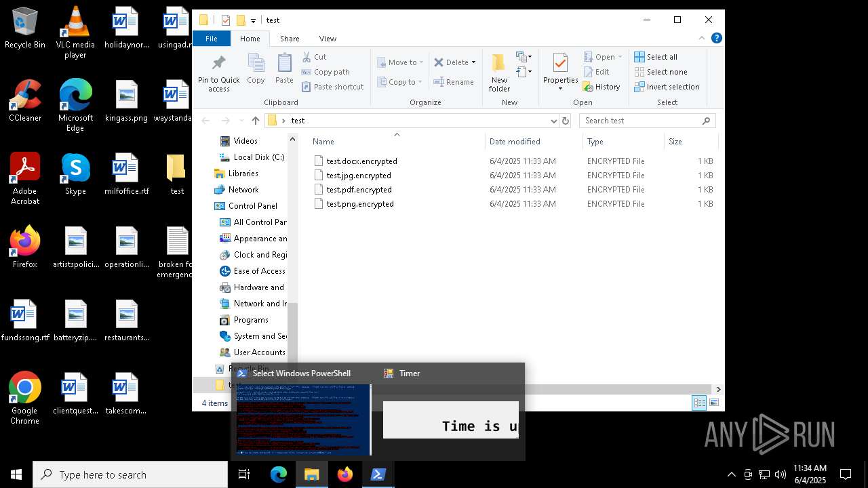
Task: Open New item dropdown in ribbon
Action: pos(524,57)
